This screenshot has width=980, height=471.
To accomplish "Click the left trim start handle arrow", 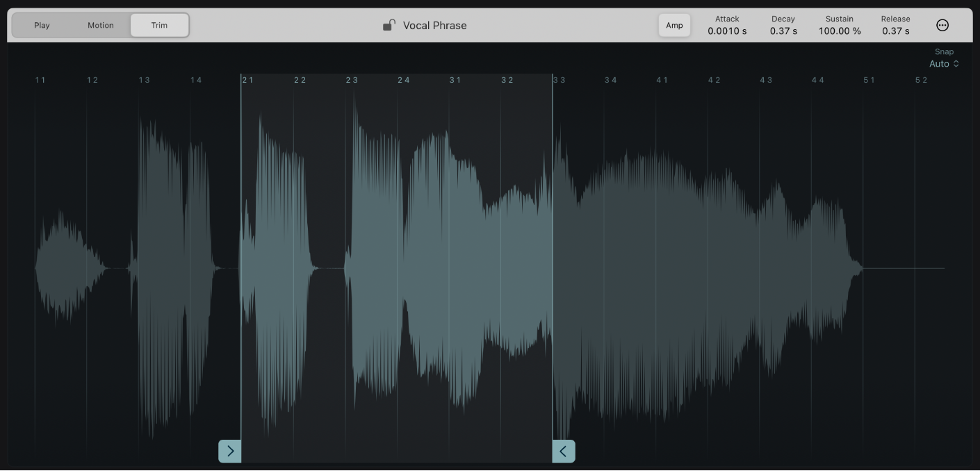I will click(230, 451).
